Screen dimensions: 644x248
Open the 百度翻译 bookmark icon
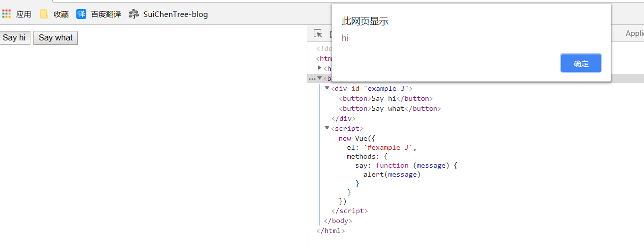point(81,14)
